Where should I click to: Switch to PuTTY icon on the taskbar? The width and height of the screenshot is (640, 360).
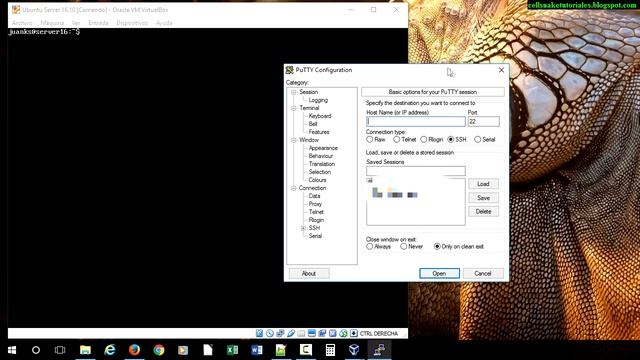tap(379, 350)
